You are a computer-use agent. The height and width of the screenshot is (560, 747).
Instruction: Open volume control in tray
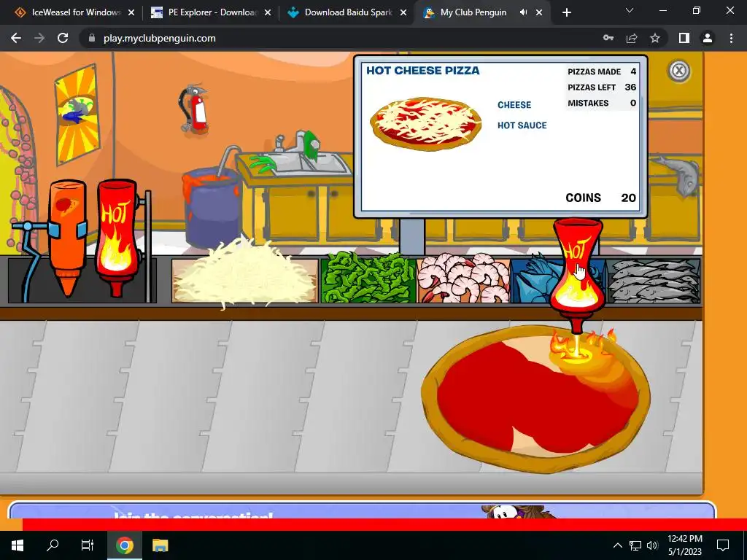652,545
